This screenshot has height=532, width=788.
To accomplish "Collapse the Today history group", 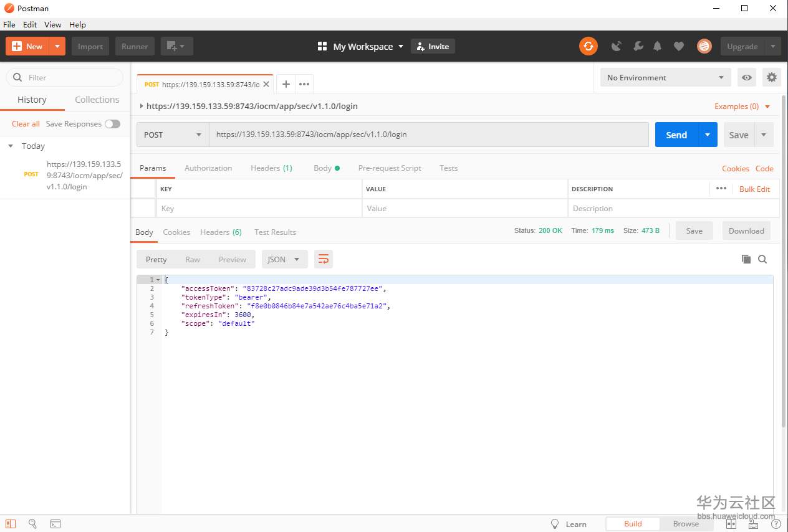I will tap(11, 146).
